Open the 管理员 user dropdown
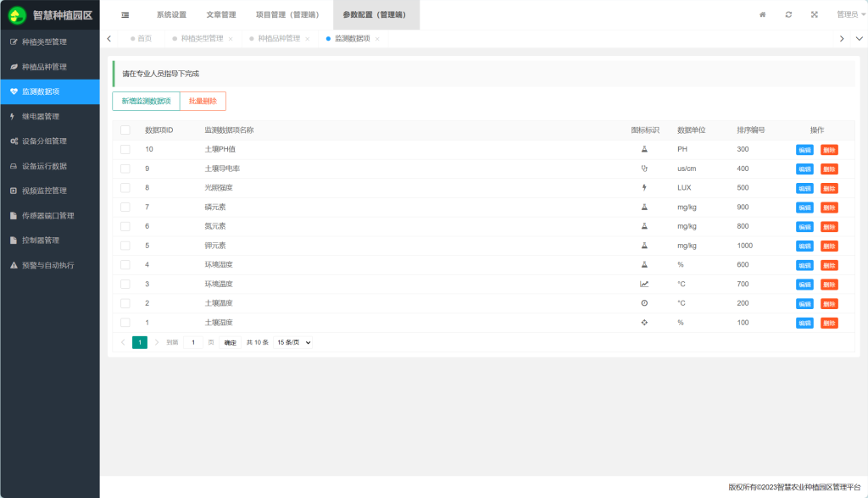This screenshot has width=868, height=498. [850, 14]
